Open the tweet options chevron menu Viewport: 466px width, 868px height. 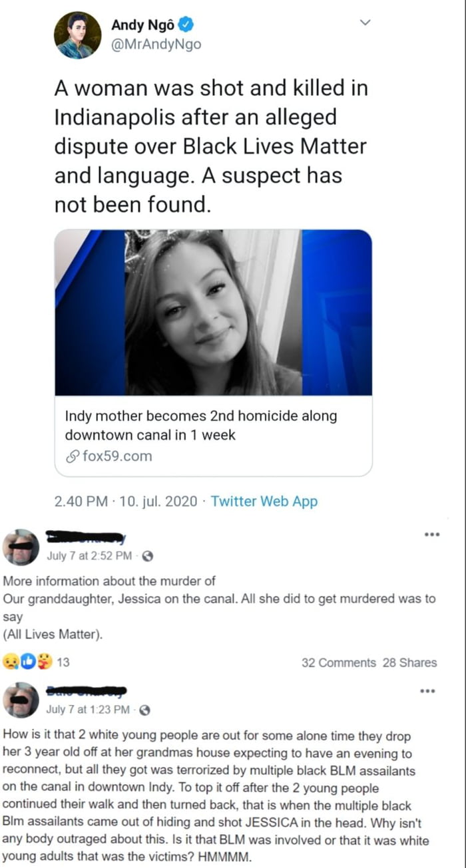(364, 23)
